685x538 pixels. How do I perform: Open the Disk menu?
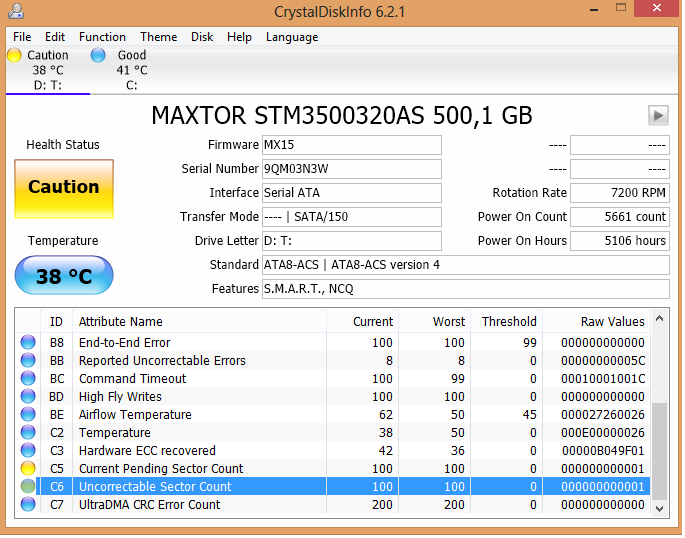[202, 37]
